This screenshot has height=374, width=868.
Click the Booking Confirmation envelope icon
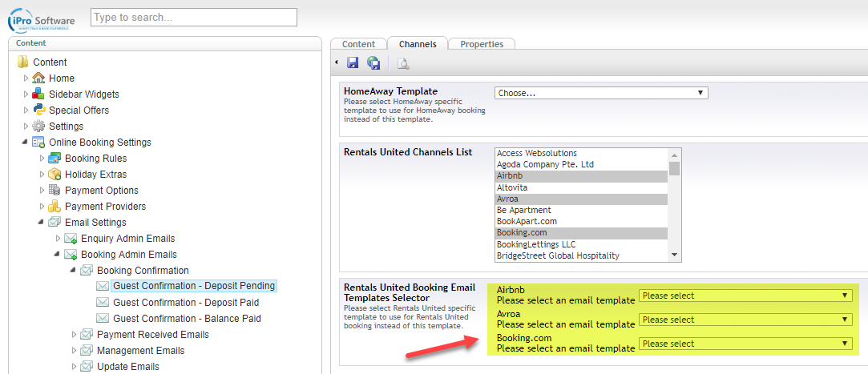click(87, 271)
